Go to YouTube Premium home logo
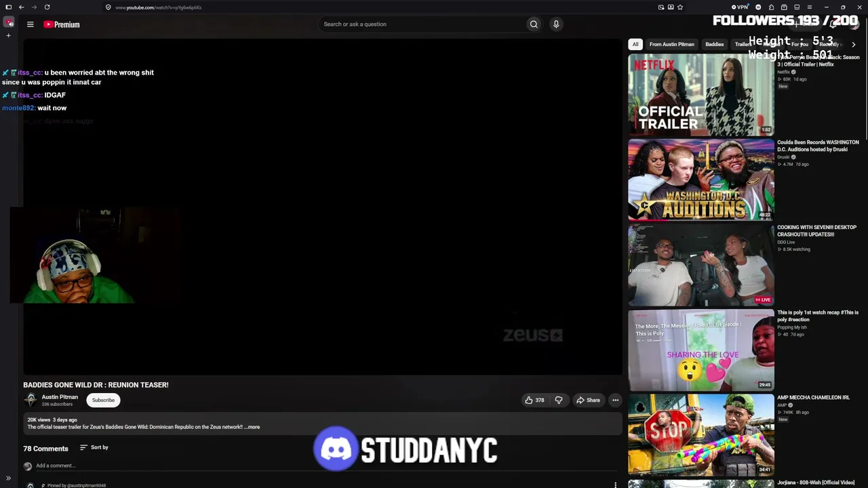The height and width of the screenshot is (488, 868). [x=62, y=24]
